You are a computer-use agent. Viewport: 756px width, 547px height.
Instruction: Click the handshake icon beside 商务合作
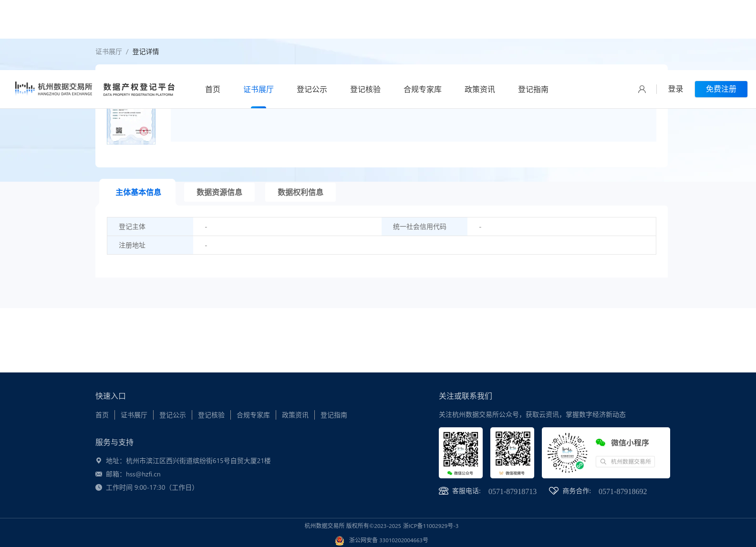[554, 491]
